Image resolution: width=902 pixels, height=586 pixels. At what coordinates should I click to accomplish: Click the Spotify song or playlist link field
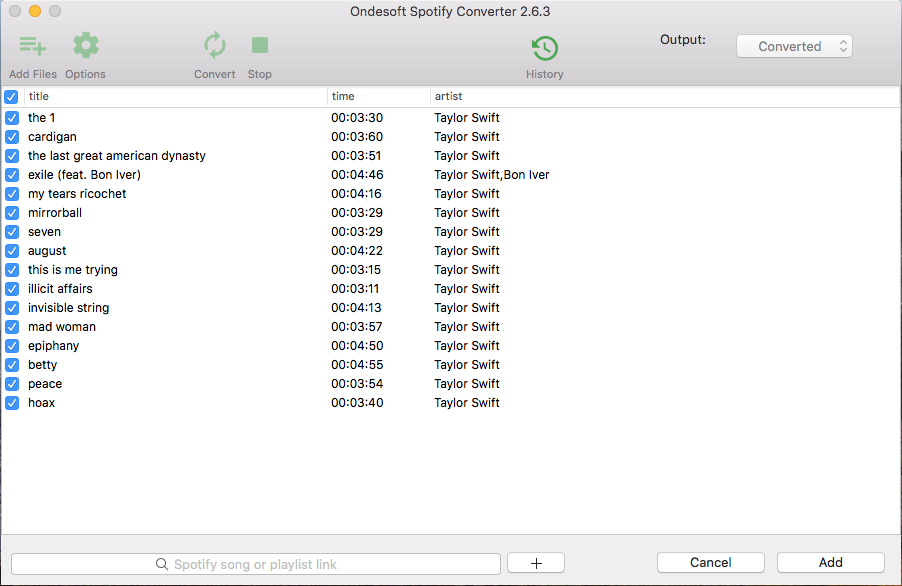click(x=255, y=564)
